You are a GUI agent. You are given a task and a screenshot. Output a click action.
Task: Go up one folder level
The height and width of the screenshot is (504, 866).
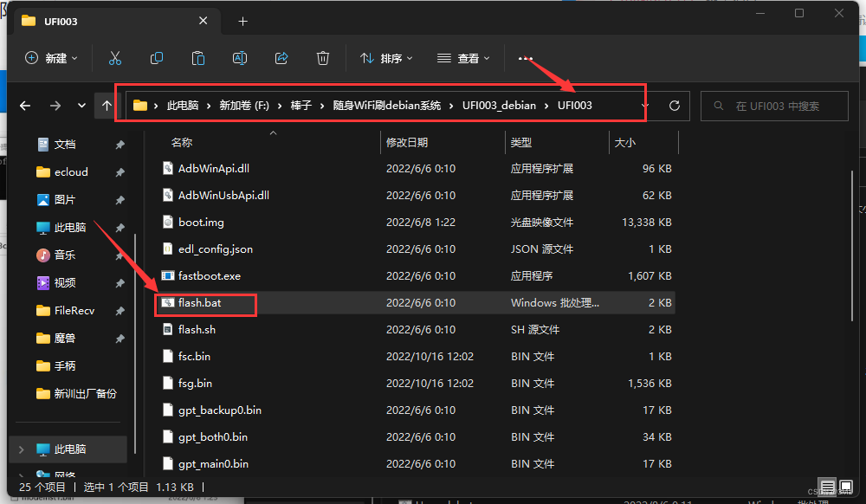107,106
